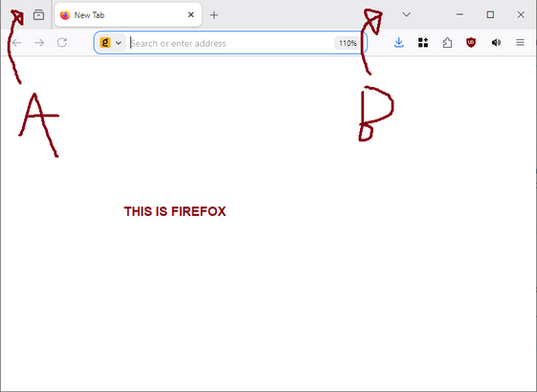Image resolution: width=537 pixels, height=392 pixels.
Task: Go back one page with the left arrow
Action: (17, 43)
